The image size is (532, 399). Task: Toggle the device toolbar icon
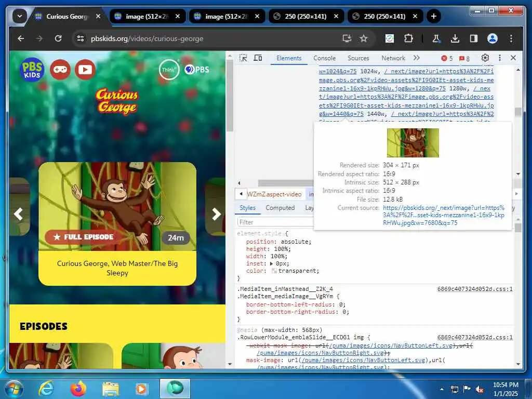click(258, 58)
